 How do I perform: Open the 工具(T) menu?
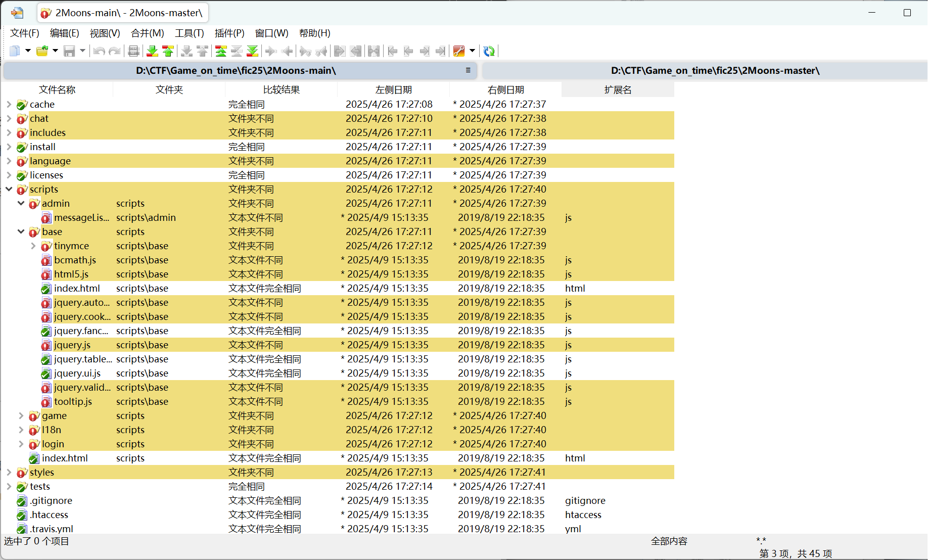point(190,33)
